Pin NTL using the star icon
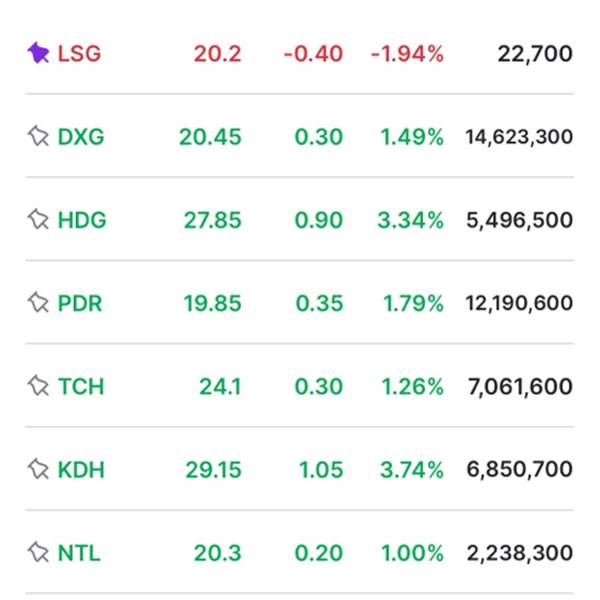600x600 pixels. pyautogui.click(x=37, y=552)
